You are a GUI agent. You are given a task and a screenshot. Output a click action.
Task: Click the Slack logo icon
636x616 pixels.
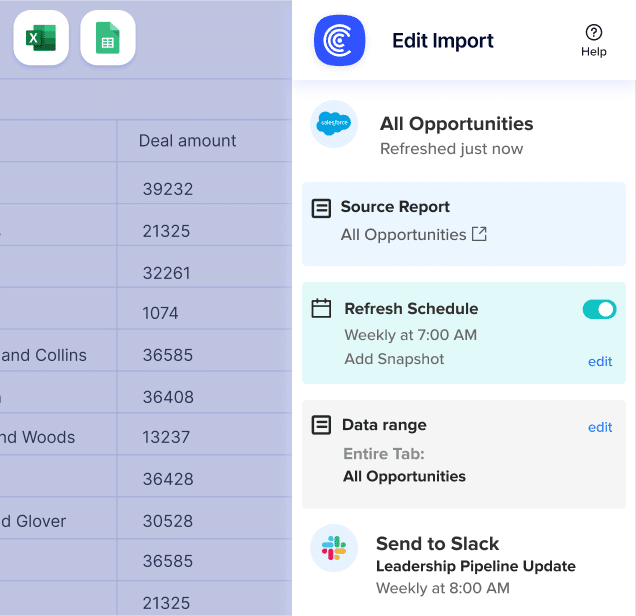334,548
